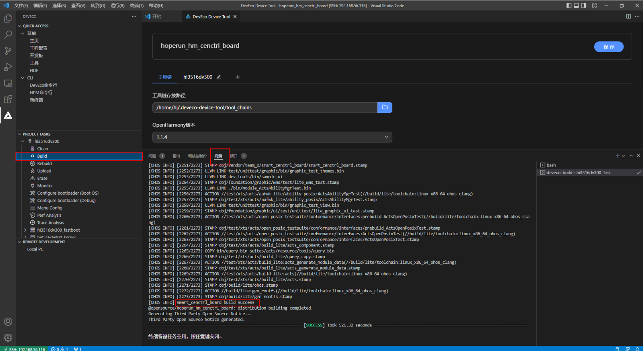Select deveco: build terminal task entry
This screenshot has width=644, height=351.
pyautogui.click(x=590, y=172)
